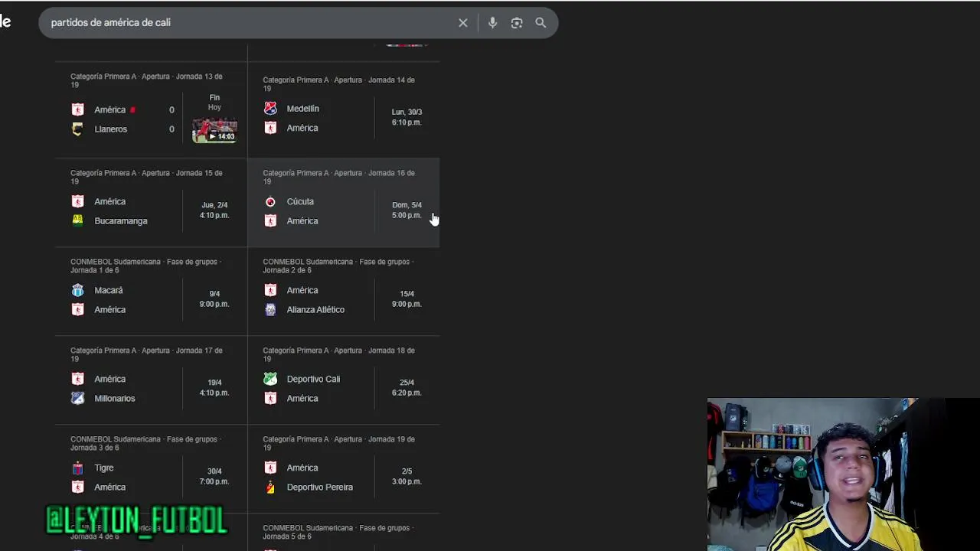Click the América crest below Tigre

77,487
